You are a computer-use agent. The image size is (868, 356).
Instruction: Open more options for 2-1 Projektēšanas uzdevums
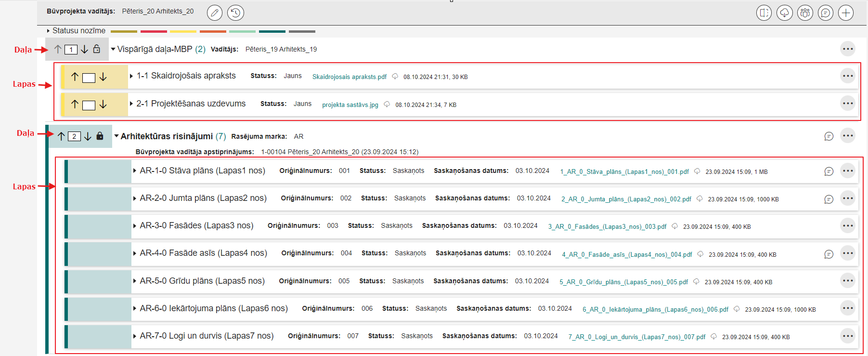[848, 103]
